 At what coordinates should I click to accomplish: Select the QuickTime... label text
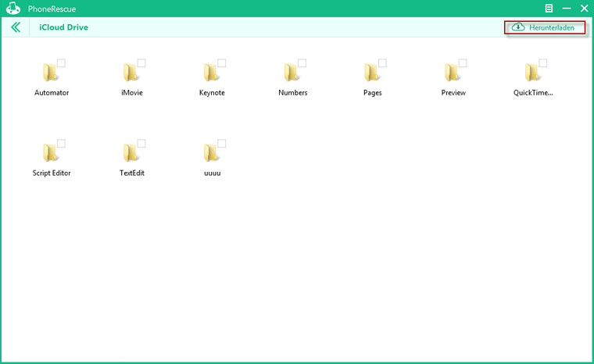(x=533, y=93)
